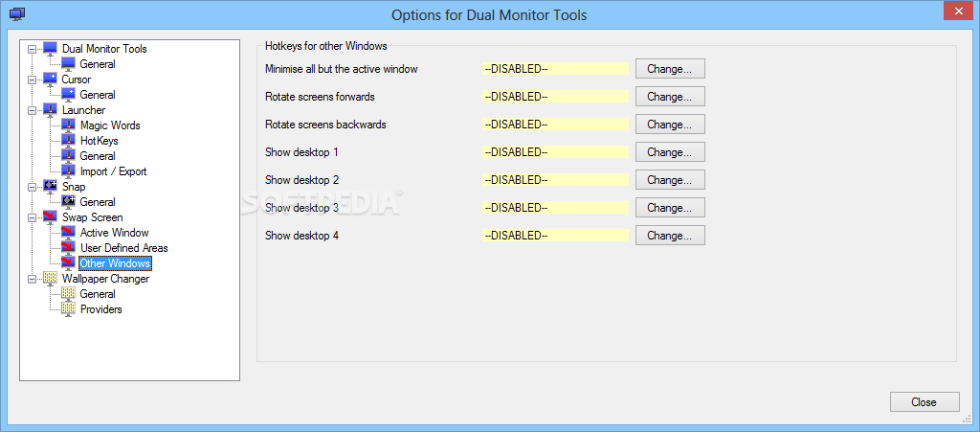Select the Cursor tree item
Screen dimensions: 980x432
[76, 80]
